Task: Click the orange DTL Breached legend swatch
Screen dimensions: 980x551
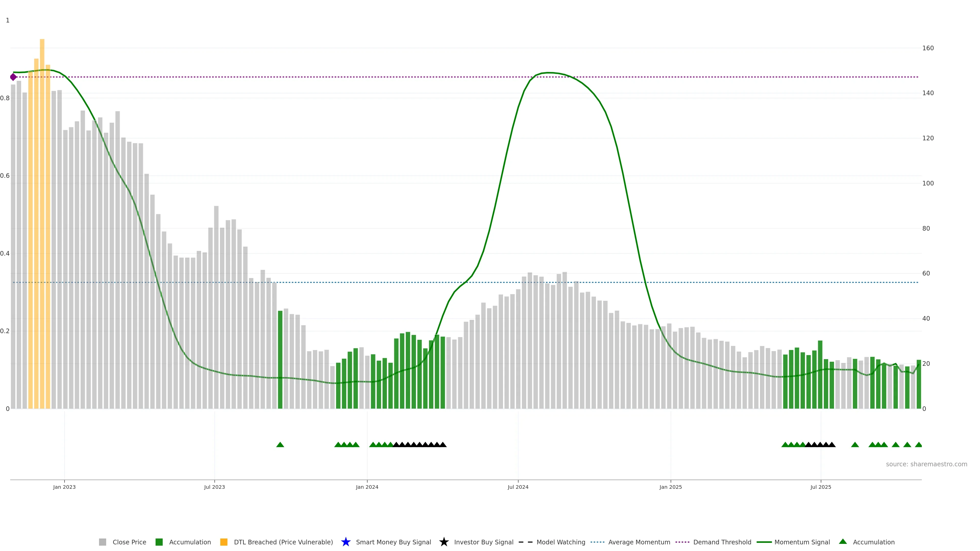Action: 224,542
